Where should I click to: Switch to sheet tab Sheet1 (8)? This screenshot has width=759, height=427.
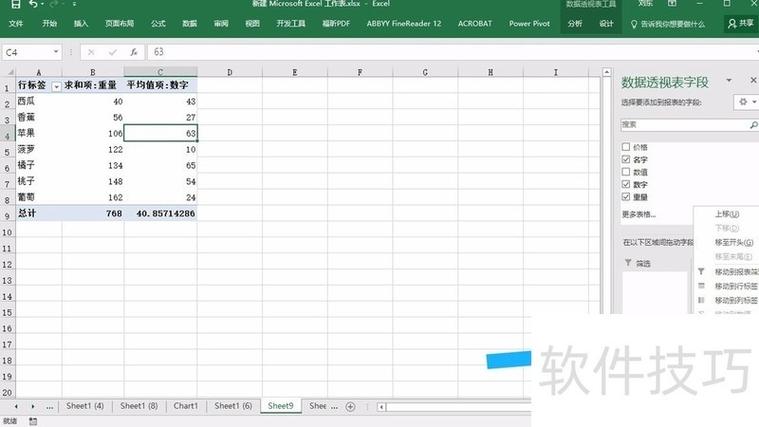tap(139, 406)
